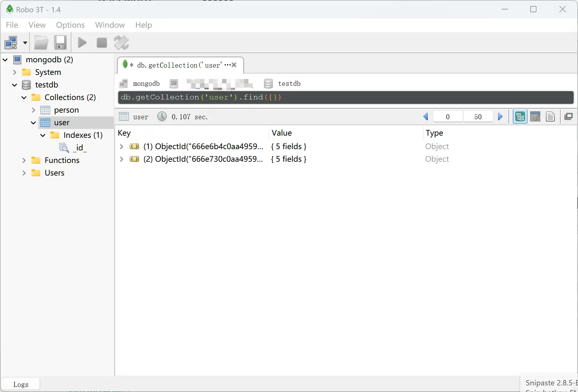
Task: Open the Logs panel button
Action: pos(21,384)
